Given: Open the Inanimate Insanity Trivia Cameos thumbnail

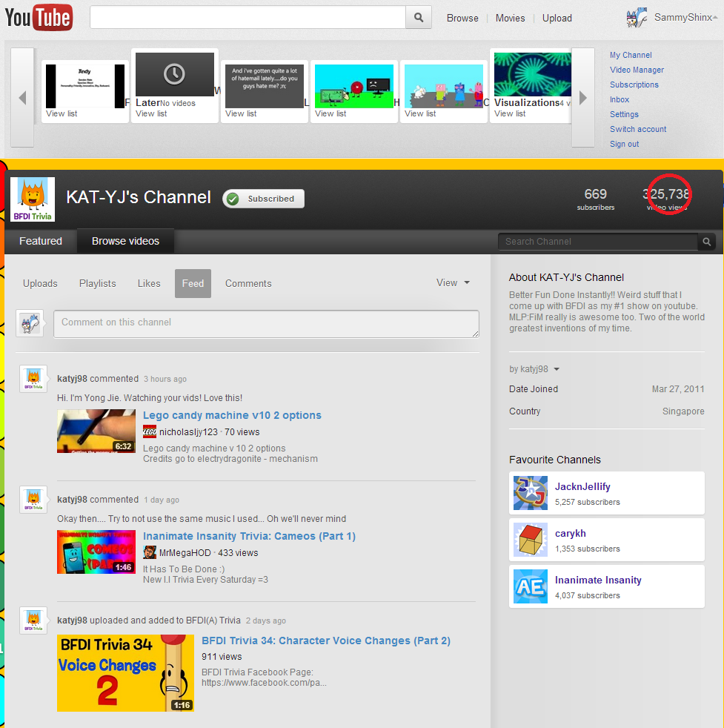Looking at the screenshot, I should 96,552.
